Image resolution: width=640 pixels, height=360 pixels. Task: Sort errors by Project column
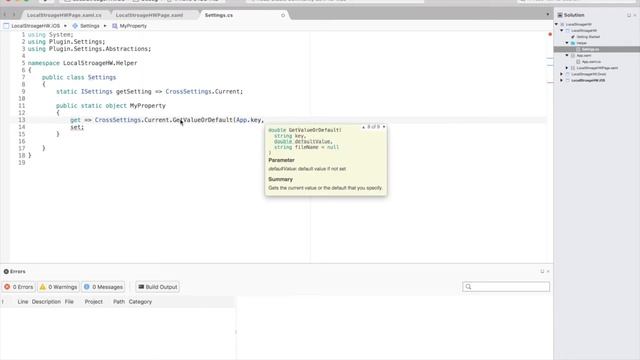(93, 302)
